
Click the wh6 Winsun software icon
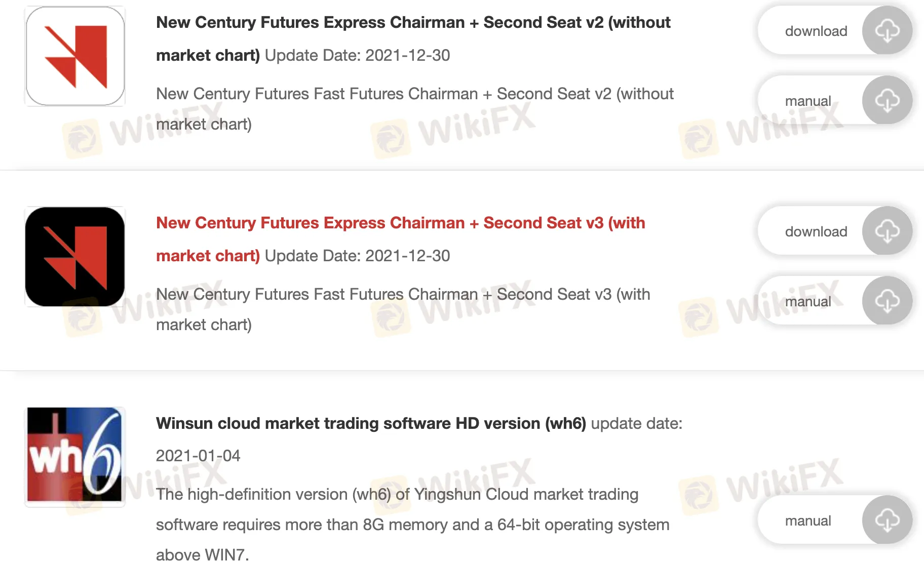point(74,456)
